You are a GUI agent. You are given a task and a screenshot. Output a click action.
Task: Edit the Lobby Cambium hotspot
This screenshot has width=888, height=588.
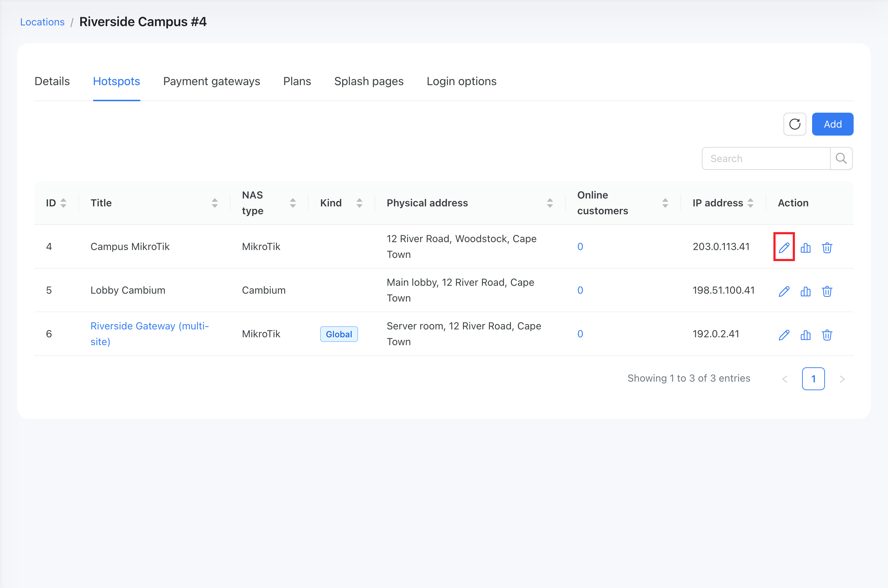[x=784, y=291]
